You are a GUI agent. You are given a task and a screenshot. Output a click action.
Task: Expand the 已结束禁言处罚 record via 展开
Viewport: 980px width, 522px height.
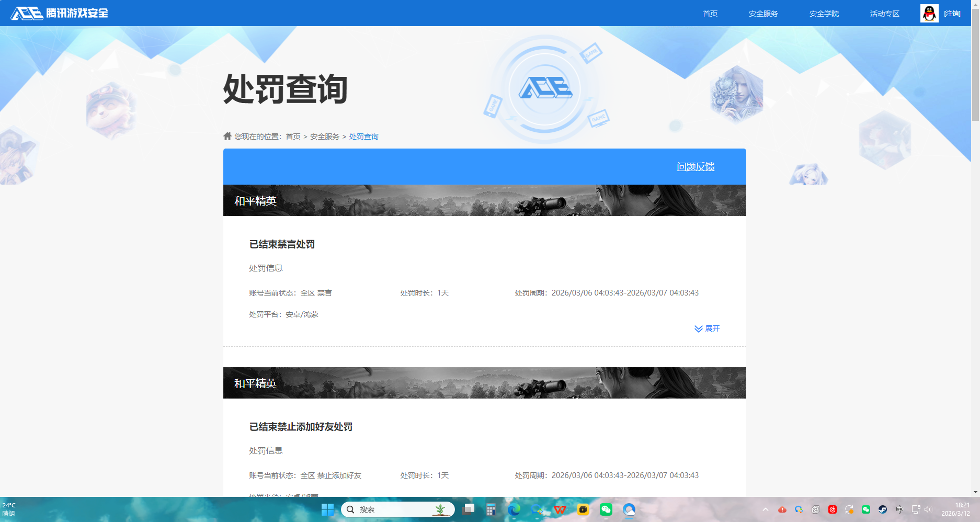coord(707,328)
